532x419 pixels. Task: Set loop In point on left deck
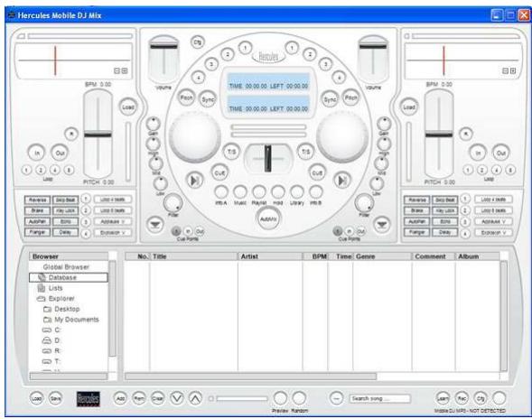[36, 153]
